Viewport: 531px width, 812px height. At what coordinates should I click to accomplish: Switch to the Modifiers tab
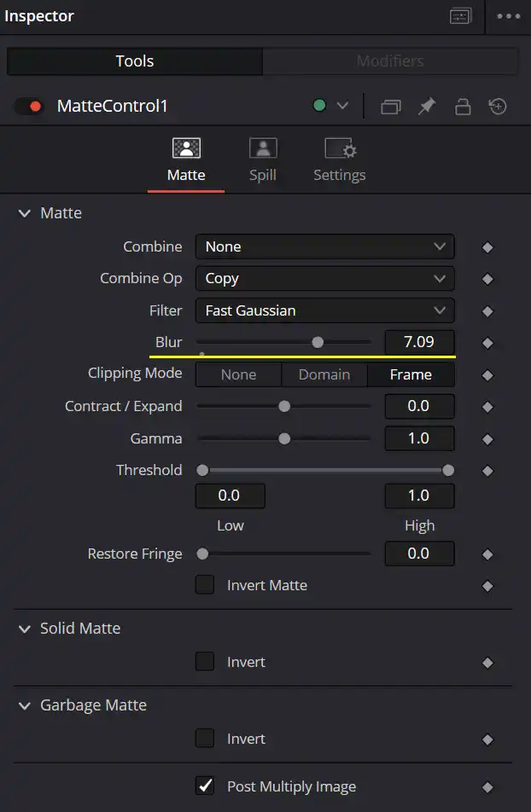pyautogui.click(x=390, y=61)
